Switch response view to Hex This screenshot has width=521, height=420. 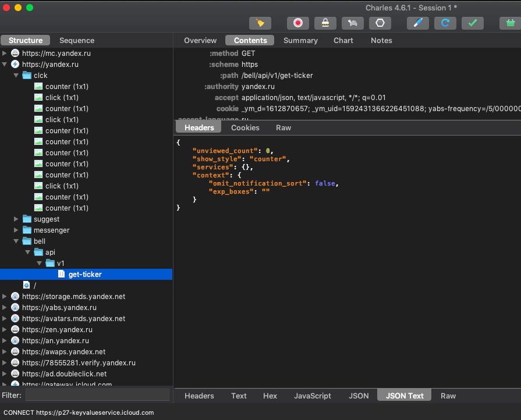270,396
